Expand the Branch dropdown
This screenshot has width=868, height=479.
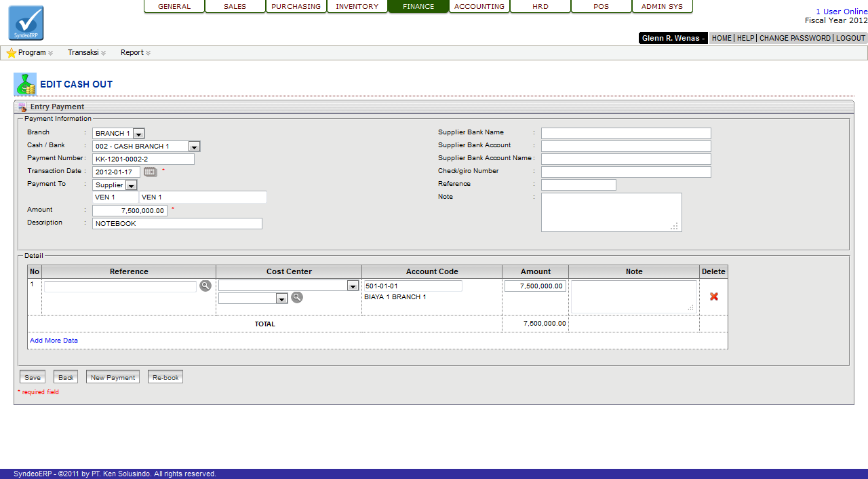click(138, 134)
